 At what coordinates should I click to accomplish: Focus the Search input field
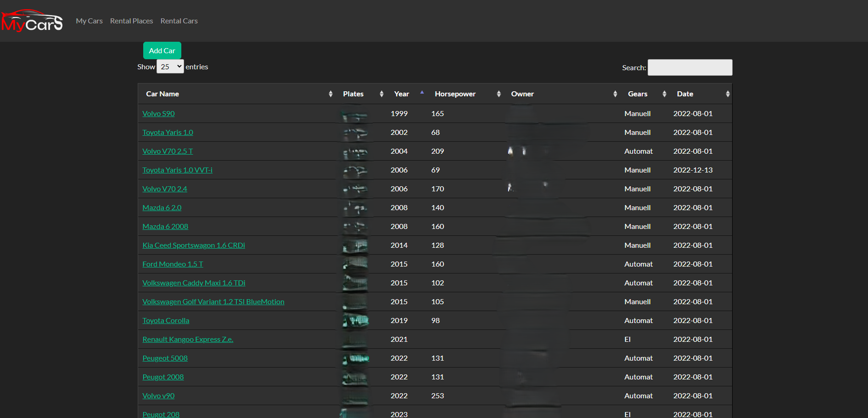[x=690, y=67]
